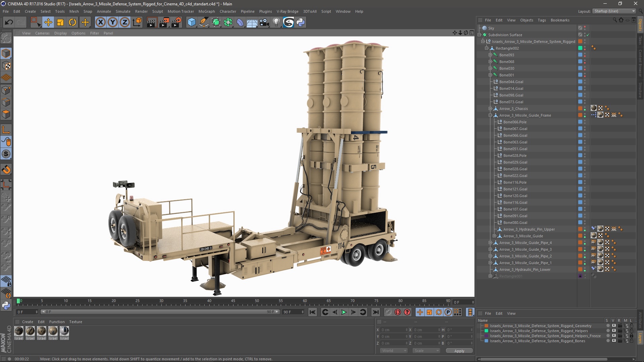Toggle Y axis lock
Screen dimensions: 644x362
click(x=113, y=22)
